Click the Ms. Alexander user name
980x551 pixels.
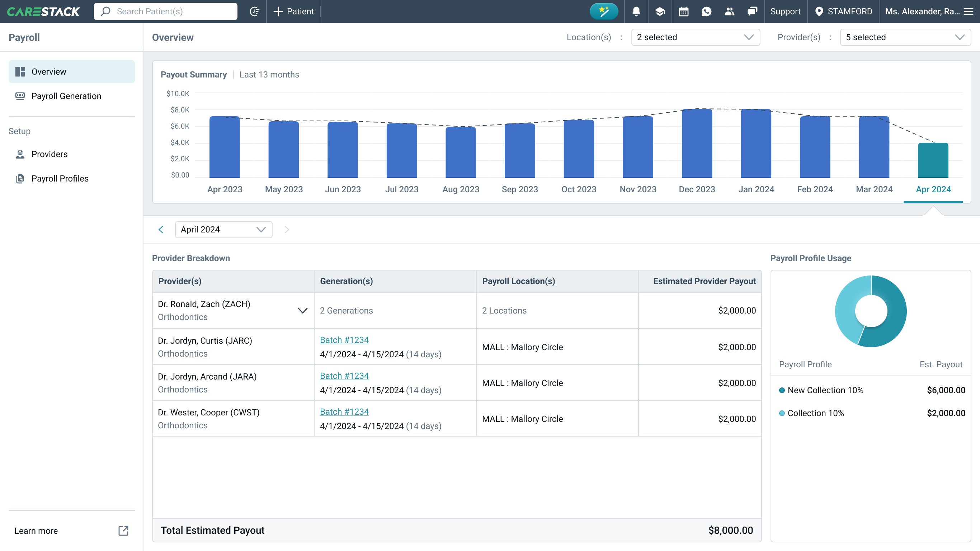[x=922, y=11]
